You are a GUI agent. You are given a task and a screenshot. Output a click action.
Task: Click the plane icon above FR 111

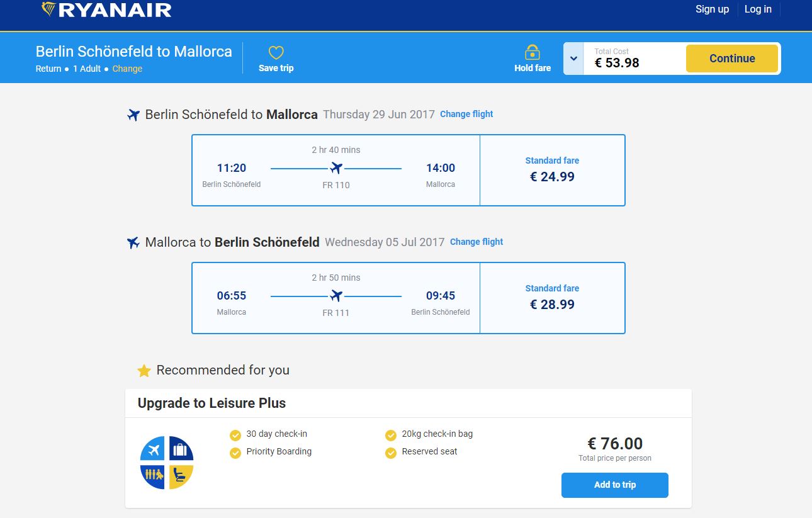336,296
